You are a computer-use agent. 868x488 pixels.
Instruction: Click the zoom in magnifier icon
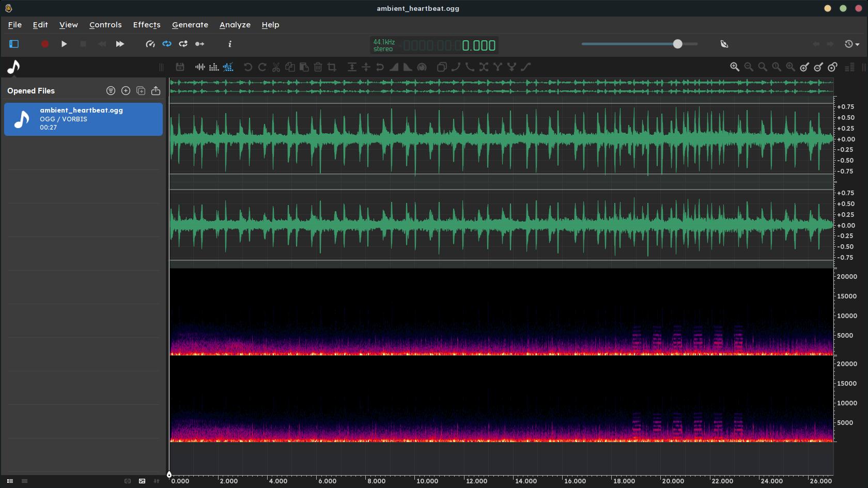(x=734, y=67)
